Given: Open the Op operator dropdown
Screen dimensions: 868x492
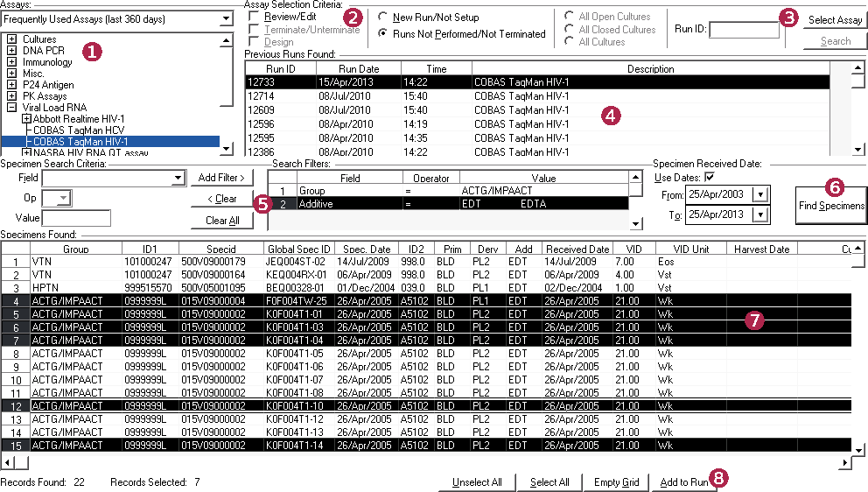Looking at the screenshot, I should [64, 198].
